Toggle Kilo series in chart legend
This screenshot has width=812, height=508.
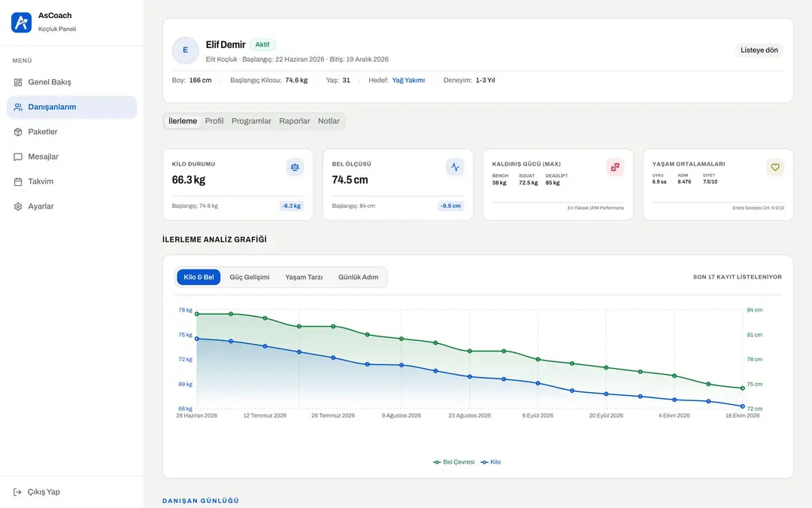[491, 462]
